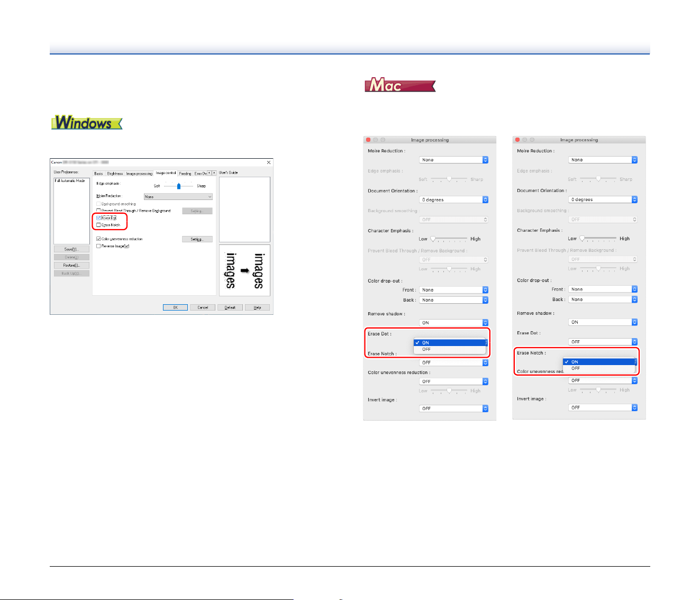
Task: Open Erase Dot dropdown in right Mac window
Action: [x=603, y=342]
